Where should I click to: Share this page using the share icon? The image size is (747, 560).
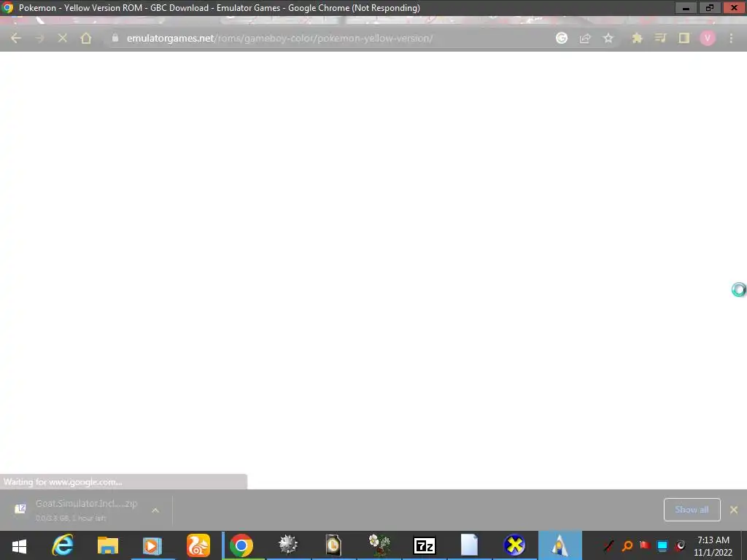585,38
